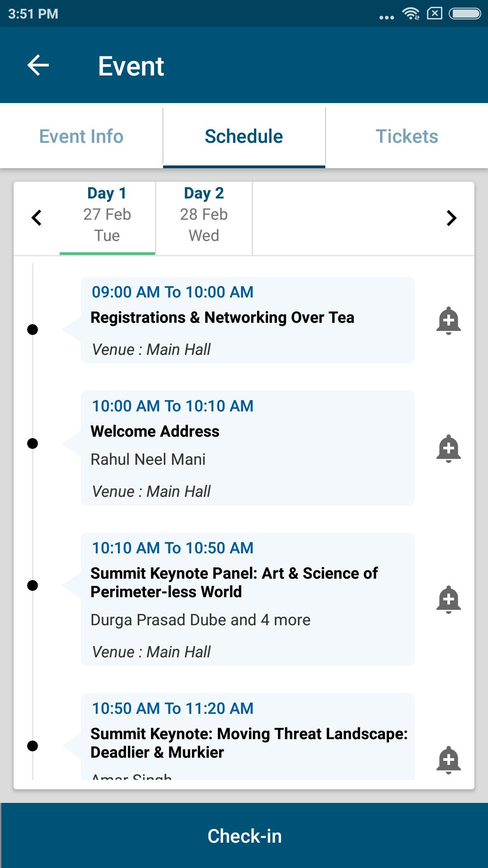Screen dimensions: 488x868
Task: Open Registrations & Networking Over Tea session
Action: pyautogui.click(x=248, y=320)
